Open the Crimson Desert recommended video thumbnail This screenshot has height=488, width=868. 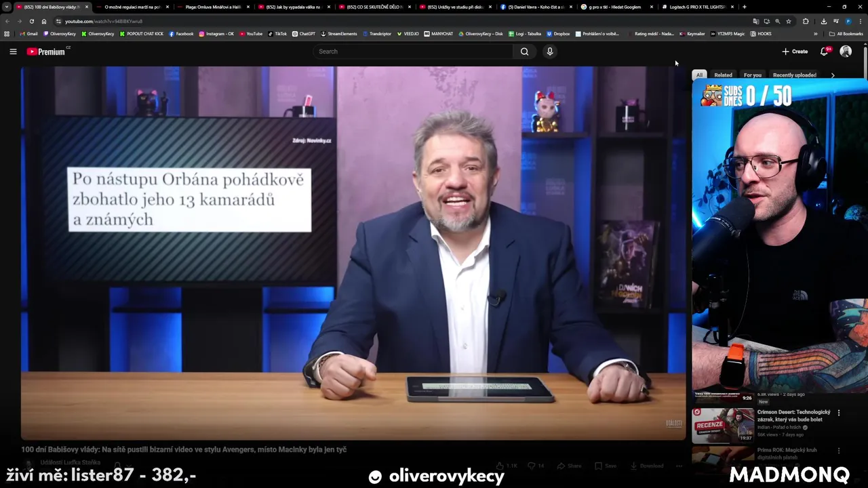(723, 425)
